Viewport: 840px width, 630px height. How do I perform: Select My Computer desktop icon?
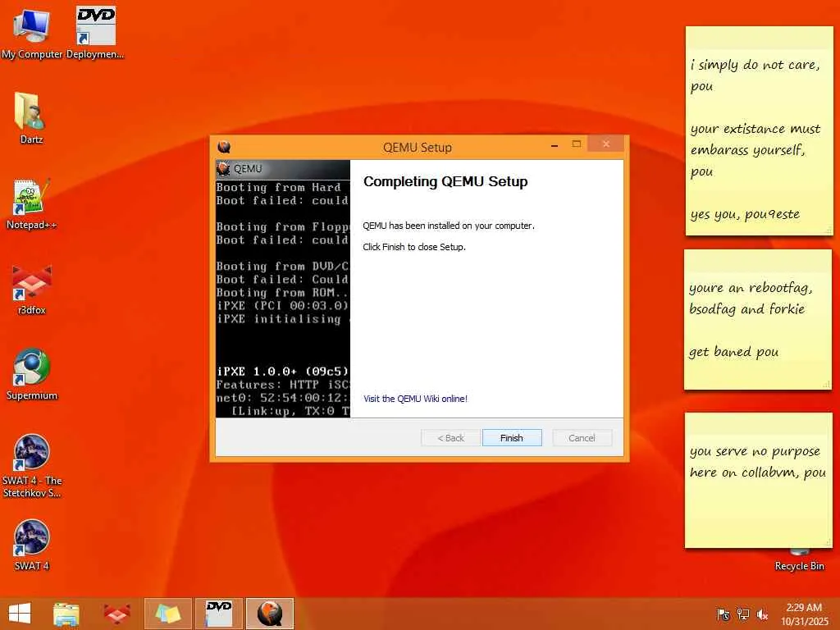(32, 34)
